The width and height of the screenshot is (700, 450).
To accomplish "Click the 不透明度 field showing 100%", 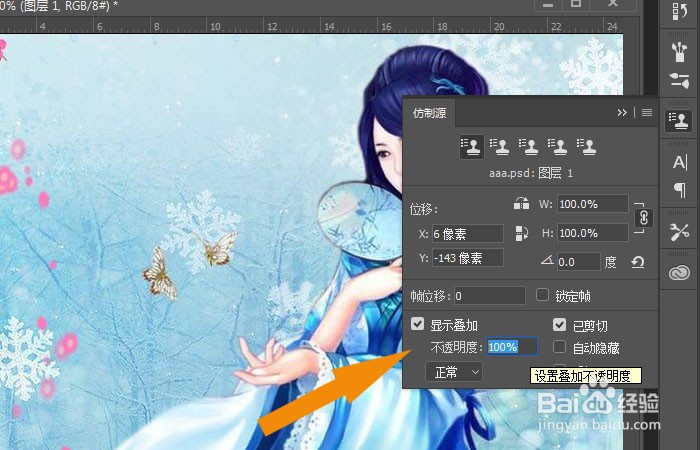I will click(512, 347).
